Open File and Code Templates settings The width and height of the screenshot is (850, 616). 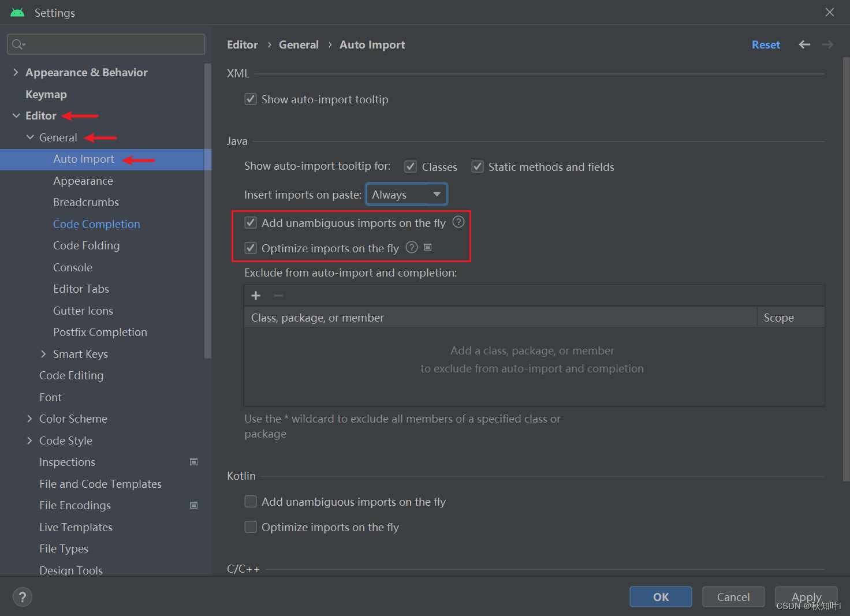tap(100, 484)
